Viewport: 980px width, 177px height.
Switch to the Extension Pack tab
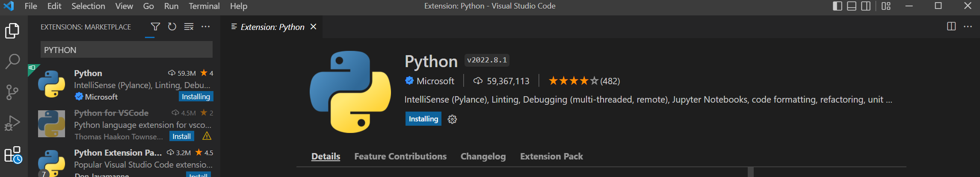tap(551, 156)
